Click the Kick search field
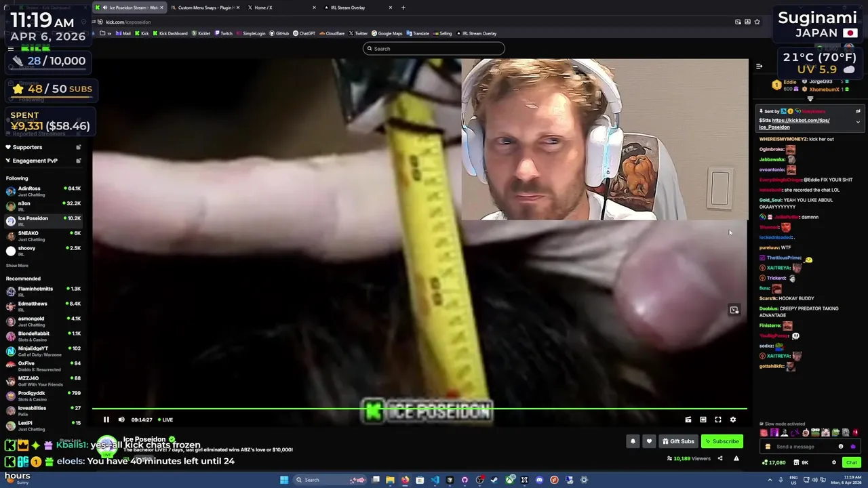Image resolution: width=868 pixels, height=488 pixels. coord(434,49)
